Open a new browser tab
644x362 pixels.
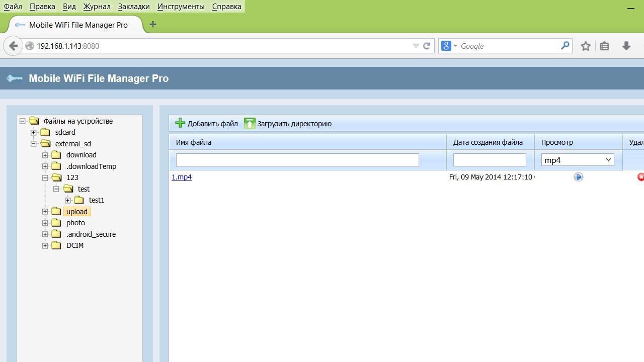click(x=153, y=25)
